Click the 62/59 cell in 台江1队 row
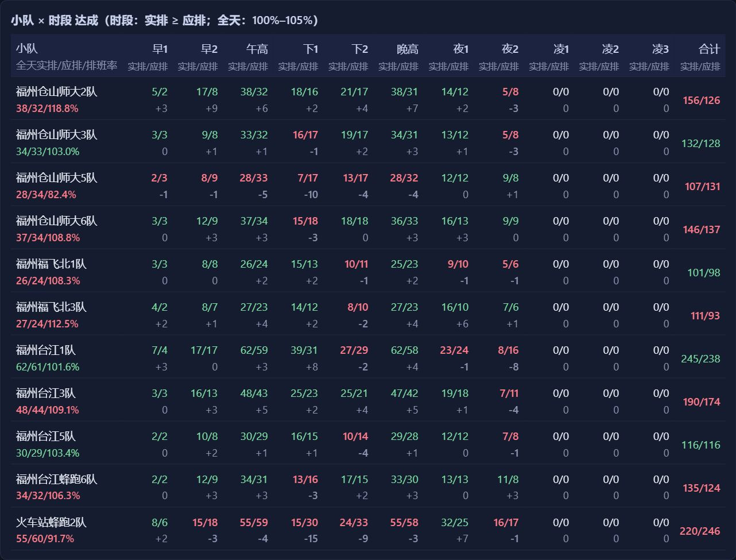736x560 pixels. click(254, 350)
